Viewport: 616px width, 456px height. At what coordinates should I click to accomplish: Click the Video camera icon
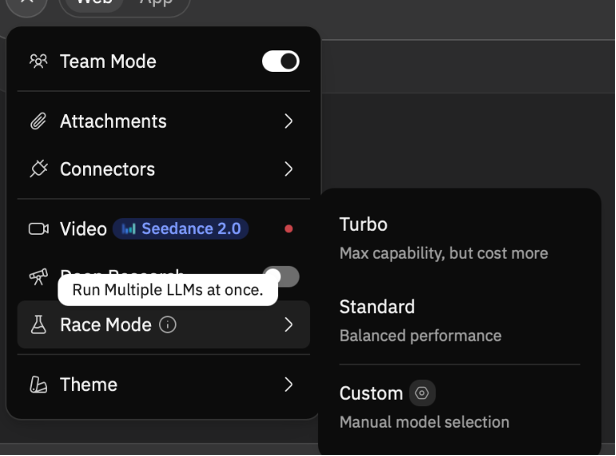click(38, 229)
